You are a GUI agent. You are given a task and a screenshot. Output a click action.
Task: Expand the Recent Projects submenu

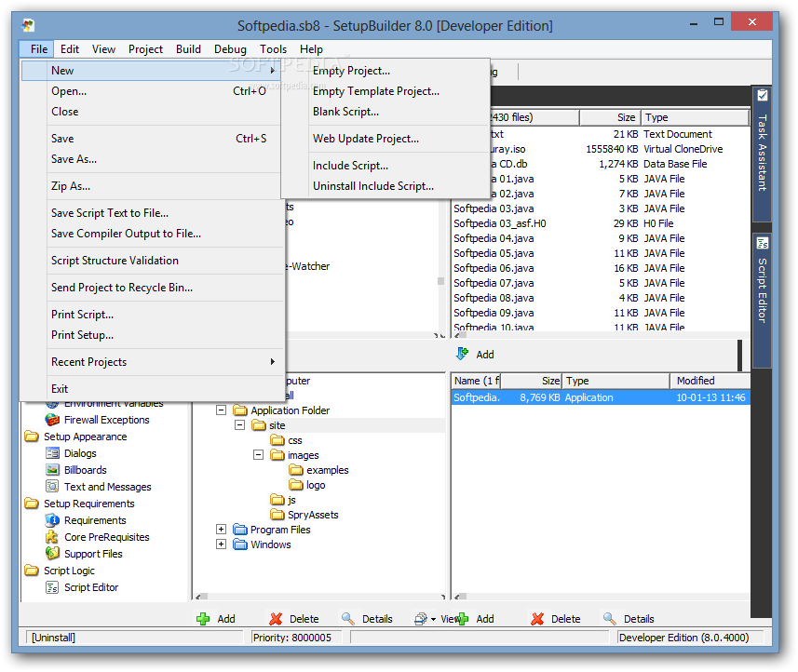[x=273, y=362]
